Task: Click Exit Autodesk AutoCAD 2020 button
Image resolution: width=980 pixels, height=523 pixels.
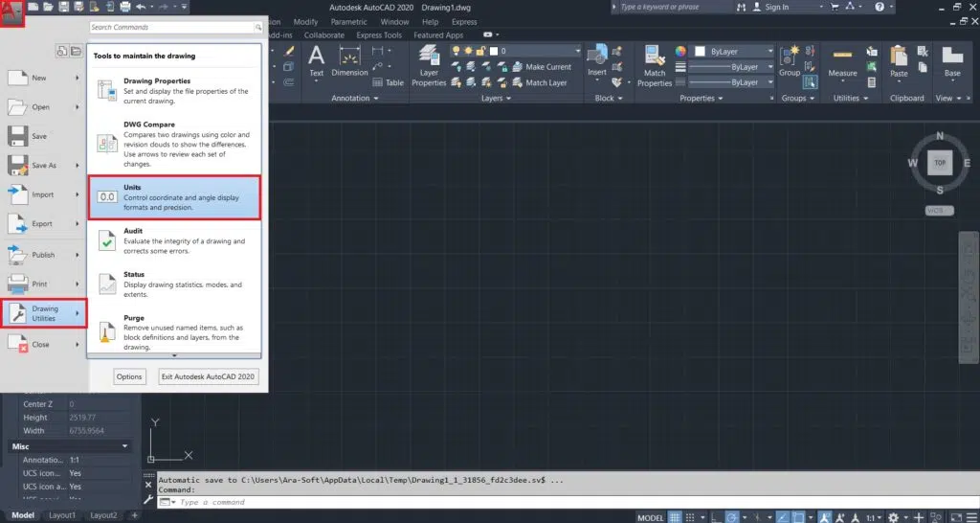Action: [x=209, y=376]
